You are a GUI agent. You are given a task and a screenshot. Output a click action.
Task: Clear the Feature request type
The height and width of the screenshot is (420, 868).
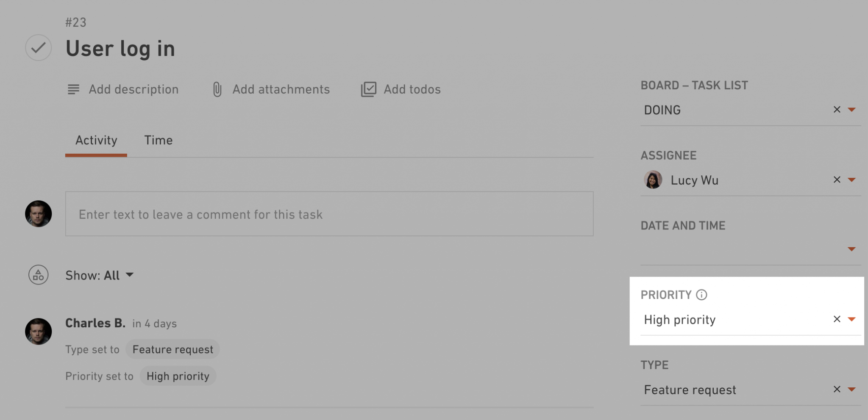(837, 389)
